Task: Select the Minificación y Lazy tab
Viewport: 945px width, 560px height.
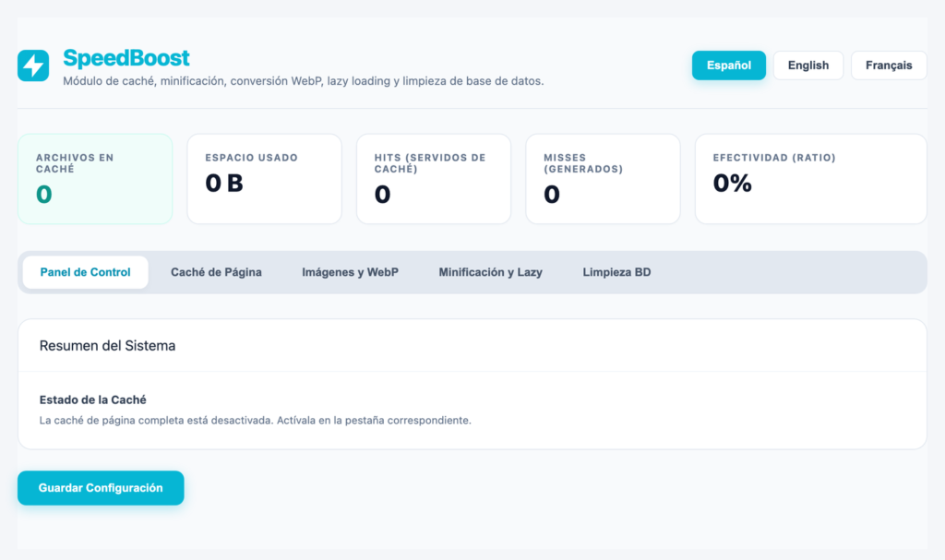Action: (491, 272)
